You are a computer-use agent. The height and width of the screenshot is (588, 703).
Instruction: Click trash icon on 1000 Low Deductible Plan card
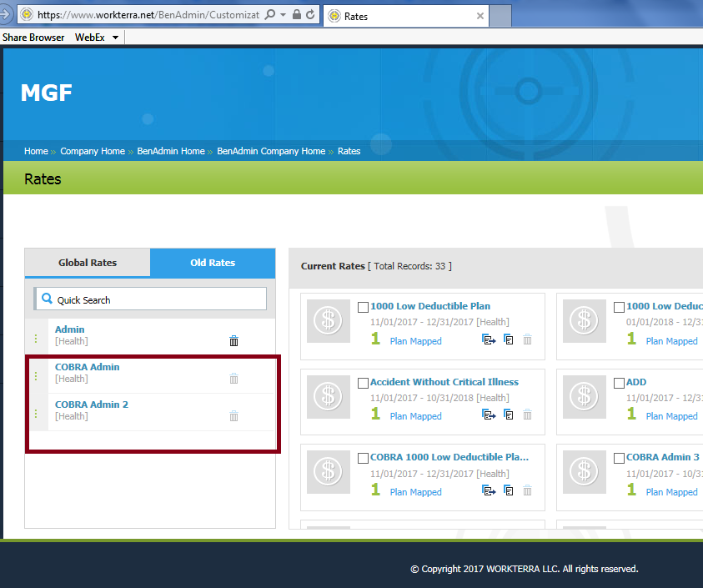(527, 339)
